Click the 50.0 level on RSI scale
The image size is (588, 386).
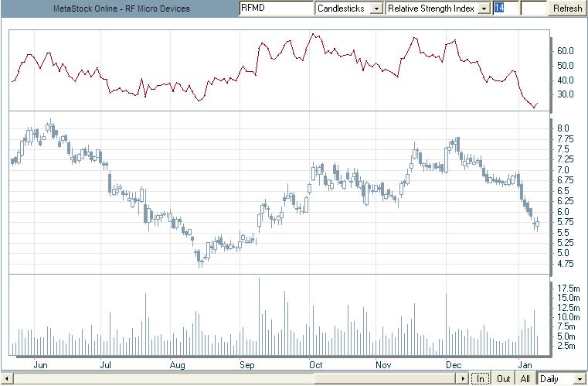(566, 66)
